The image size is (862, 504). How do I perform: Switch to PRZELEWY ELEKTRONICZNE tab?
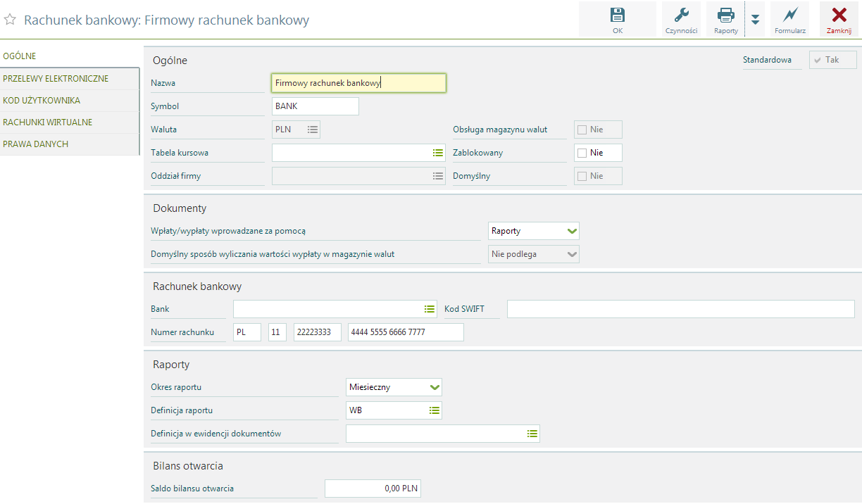click(70, 78)
